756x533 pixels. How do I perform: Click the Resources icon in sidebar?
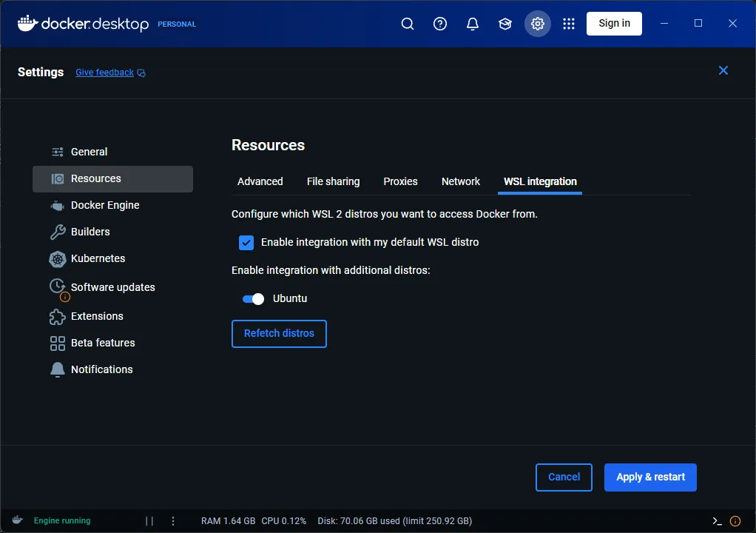[x=58, y=179]
